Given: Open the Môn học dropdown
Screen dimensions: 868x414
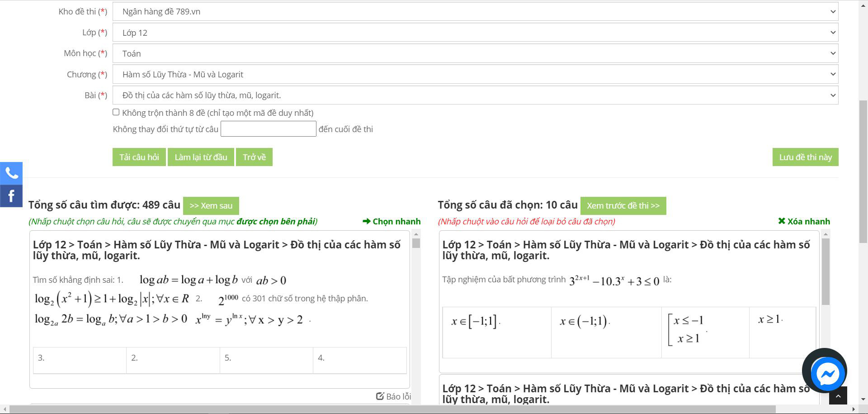Looking at the screenshot, I should (475, 53).
